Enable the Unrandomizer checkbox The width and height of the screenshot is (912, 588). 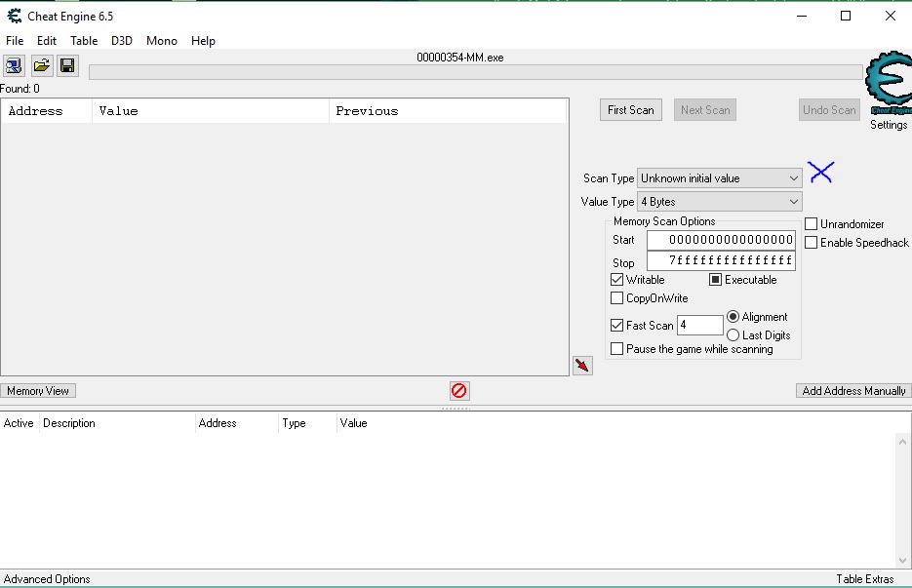(x=812, y=224)
